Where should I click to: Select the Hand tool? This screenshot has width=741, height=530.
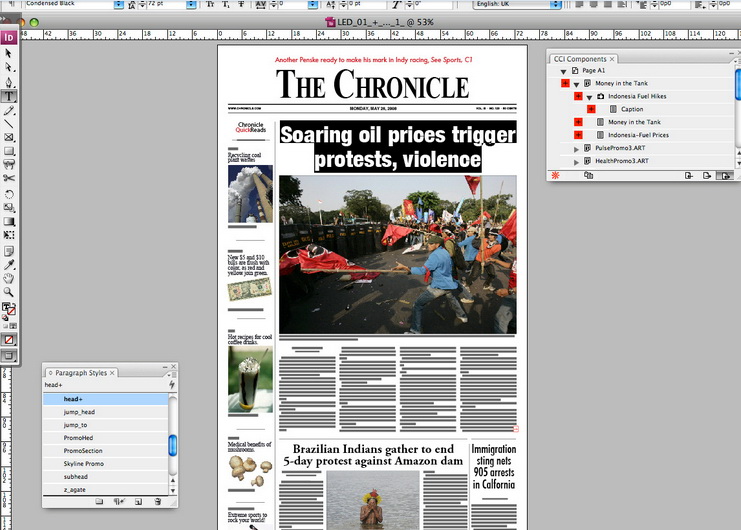coord(9,278)
